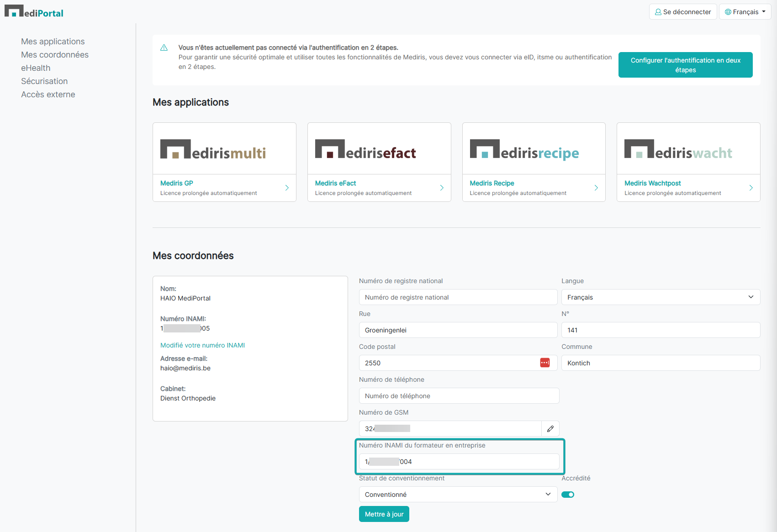Viewport: 777px width, 532px height.
Task: Click the Dienst Orthopedie cabinet text
Action: 188,398
